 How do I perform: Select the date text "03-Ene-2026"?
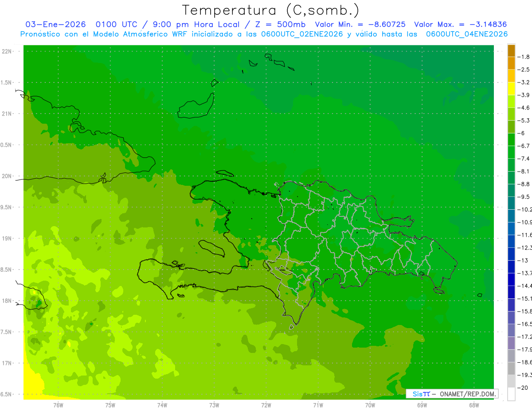[x=55, y=25]
